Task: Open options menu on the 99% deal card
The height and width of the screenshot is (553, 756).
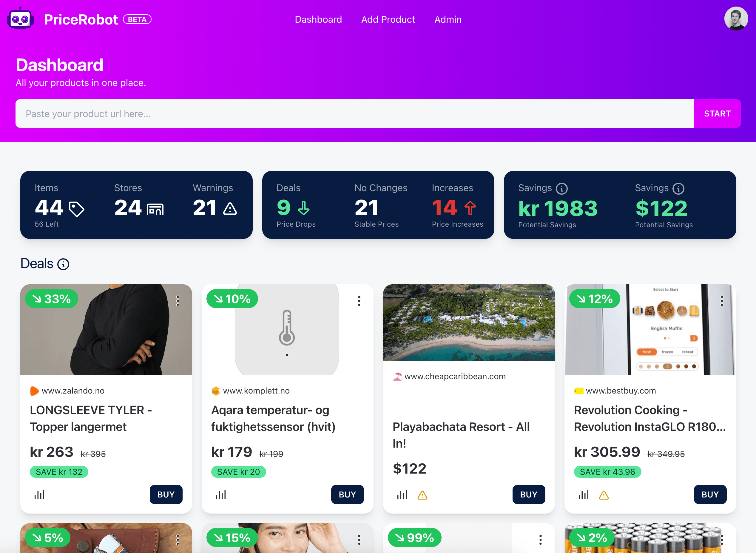Action: (540, 539)
